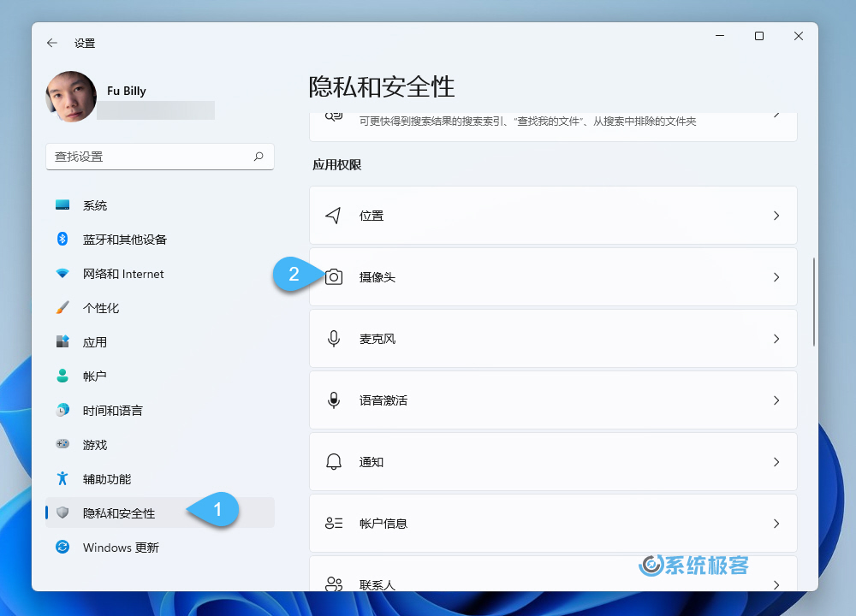Click the 隐私和安全性 page title
The image size is (856, 616).
382,86
